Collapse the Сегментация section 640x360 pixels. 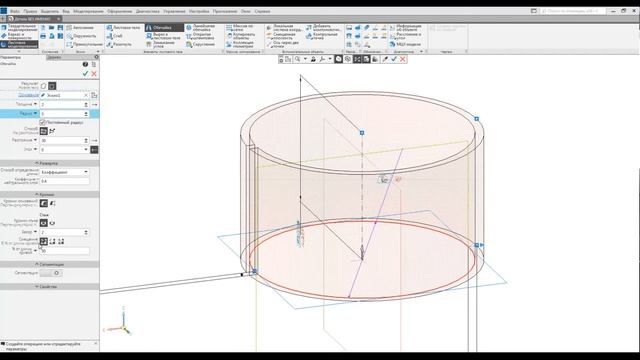(49, 264)
